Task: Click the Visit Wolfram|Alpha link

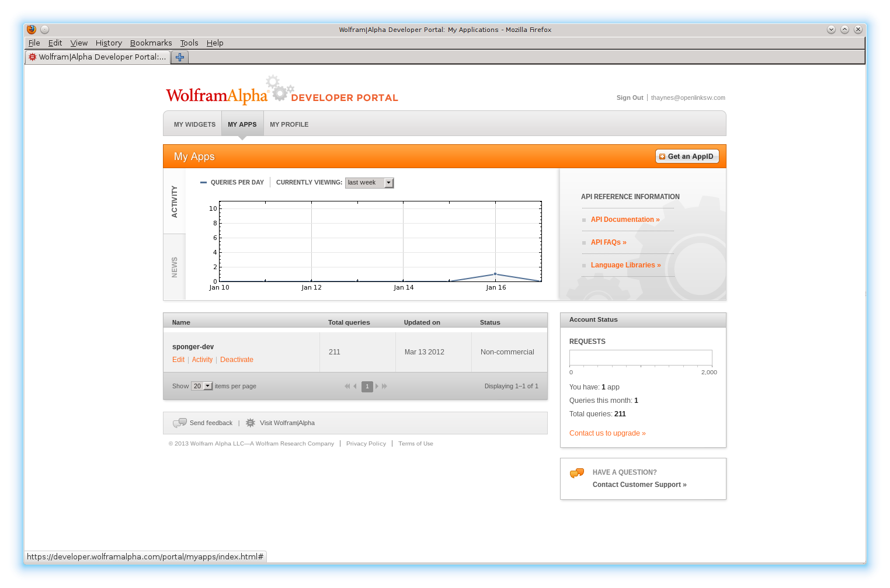Action: tap(287, 423)
